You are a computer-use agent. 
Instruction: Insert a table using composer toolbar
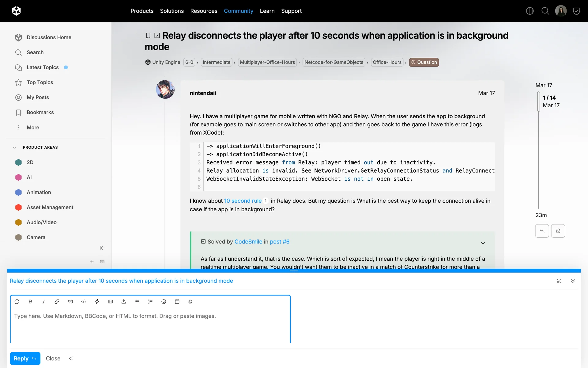point(111,302)
